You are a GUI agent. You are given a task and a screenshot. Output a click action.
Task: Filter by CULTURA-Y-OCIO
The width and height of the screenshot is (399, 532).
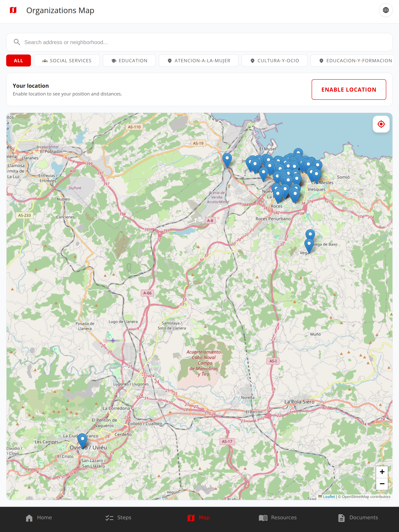click(275, 61)
